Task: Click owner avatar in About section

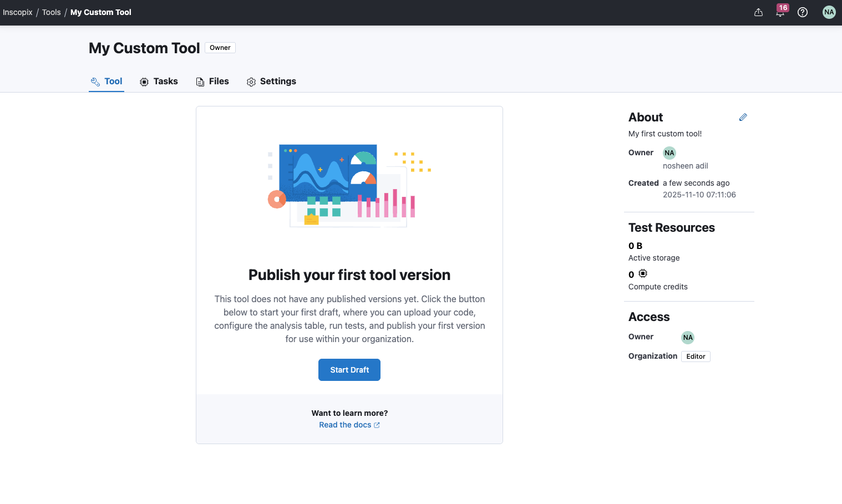Action: pyautogui.click(x=669, y=153)
